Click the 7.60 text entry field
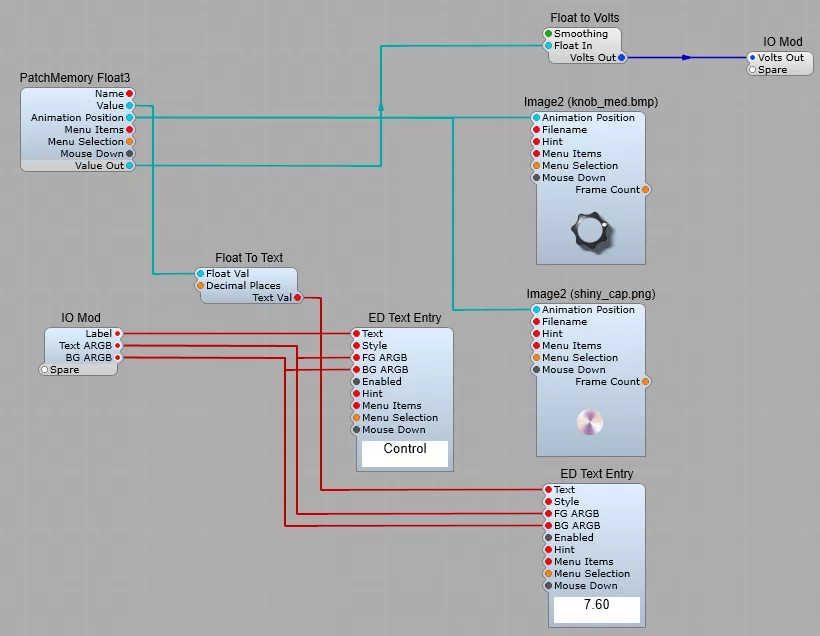Image resolution: width=820 pixels, height=636 pixels. (596, 606)
